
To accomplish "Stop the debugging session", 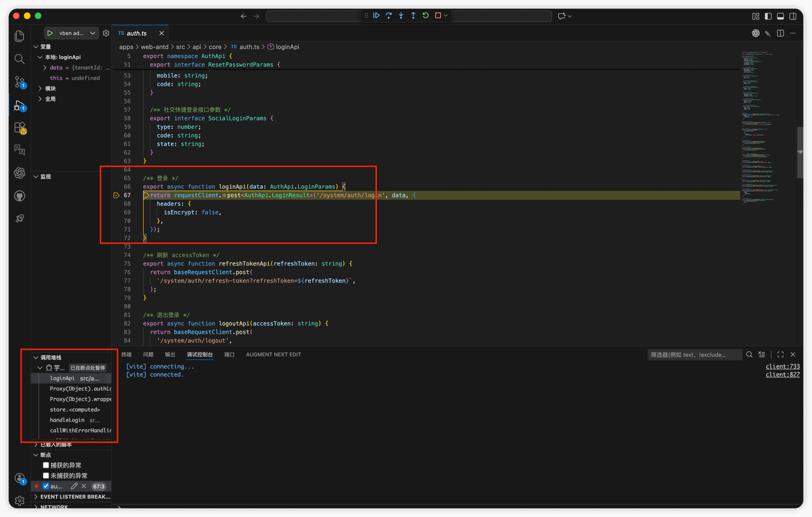I will click(x=438, y=16).
